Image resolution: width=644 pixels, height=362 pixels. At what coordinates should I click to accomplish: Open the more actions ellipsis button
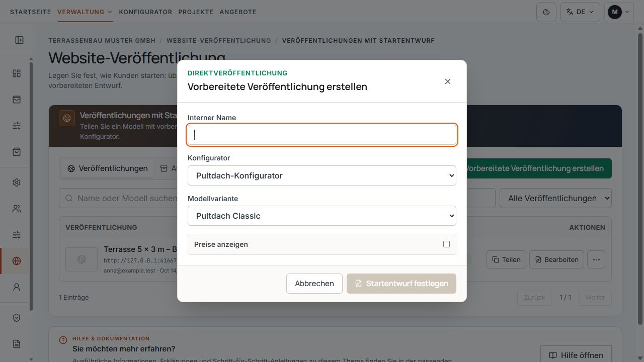point(596,260)
